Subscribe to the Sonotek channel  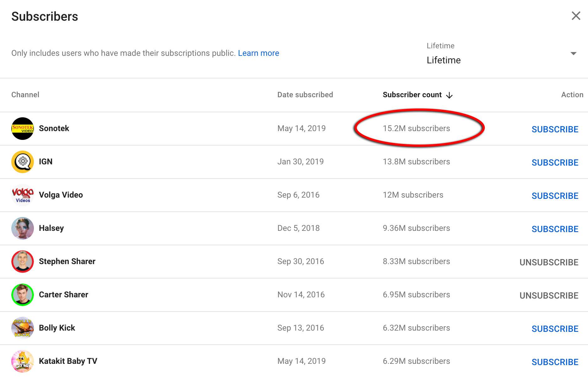555,129
